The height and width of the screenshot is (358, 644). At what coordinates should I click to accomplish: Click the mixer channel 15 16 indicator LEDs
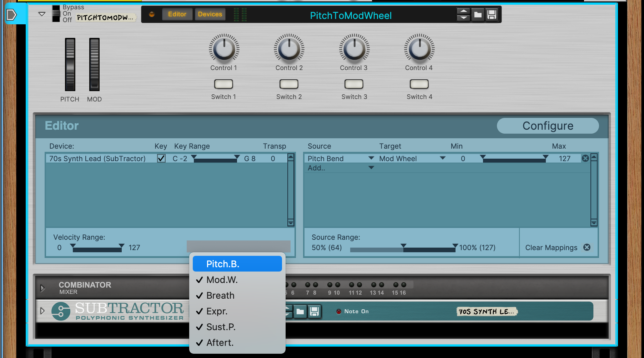click(x=399, y=285)
